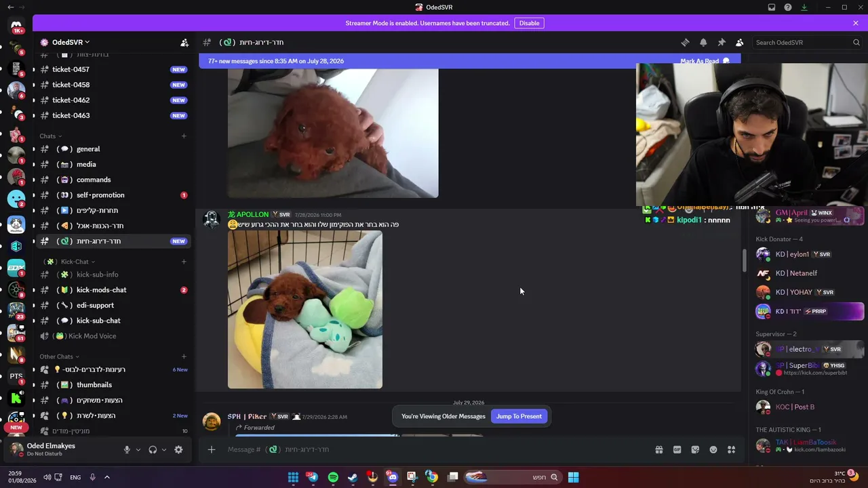
Task: Open headphone output options chevron
Action: [164, 449]
